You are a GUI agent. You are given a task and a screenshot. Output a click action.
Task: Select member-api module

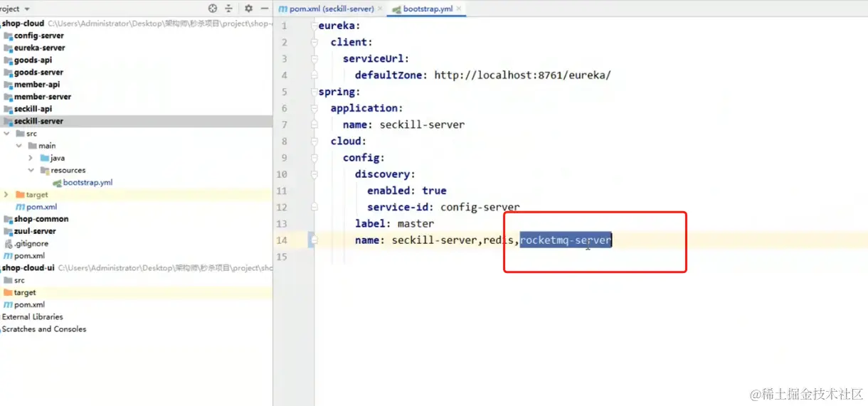pyautogui.click(x=37, y=84)
